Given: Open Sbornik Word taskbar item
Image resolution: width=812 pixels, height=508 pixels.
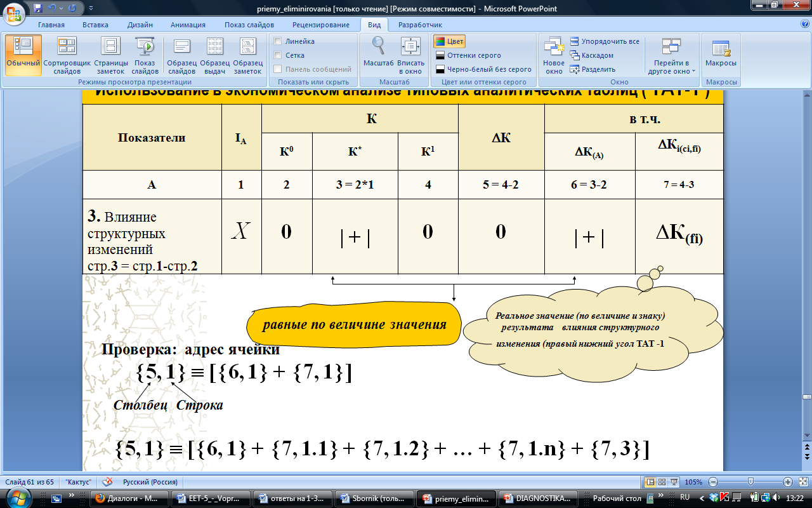Looking at the screenshot, I should [374, 498].
